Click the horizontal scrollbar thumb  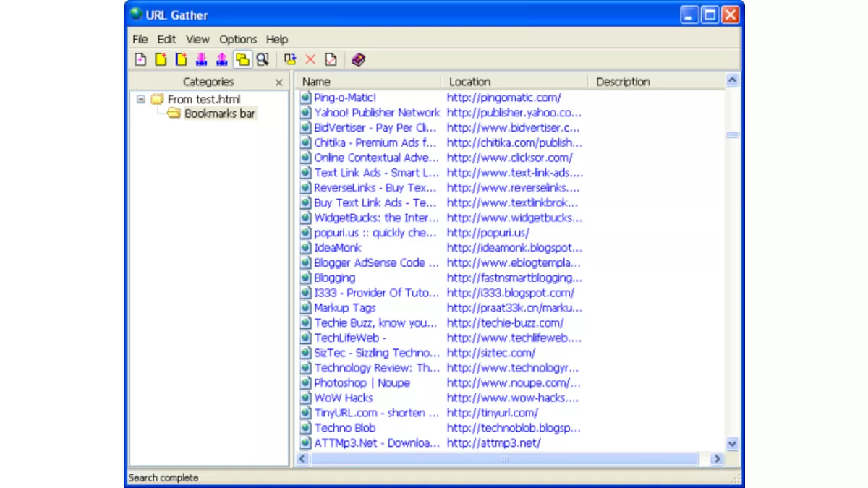505,458
